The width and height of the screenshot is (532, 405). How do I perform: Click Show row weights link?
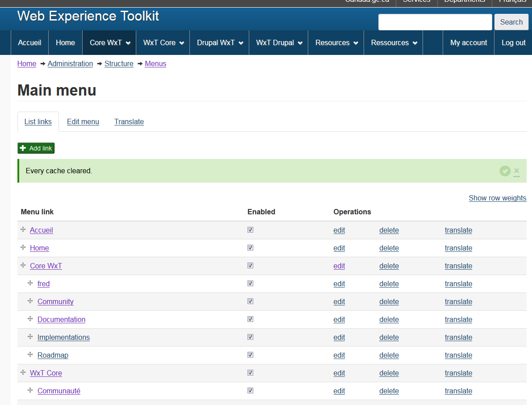tap(497, 198)
